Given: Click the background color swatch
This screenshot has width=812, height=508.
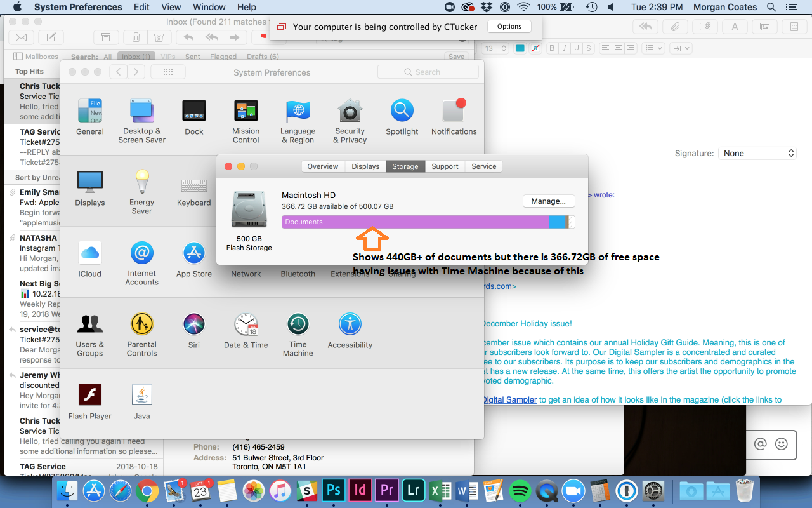Looking at the screenshot, I should click(x=535, y=48).
